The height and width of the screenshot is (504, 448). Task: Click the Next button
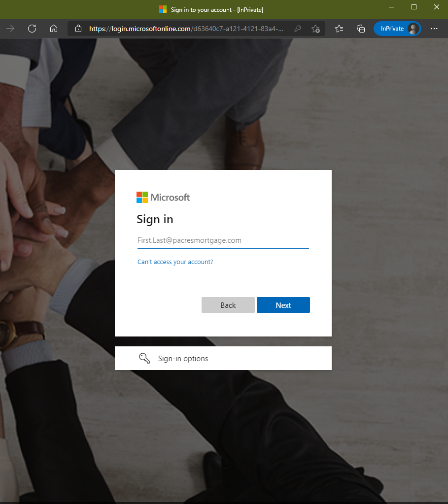283,305
